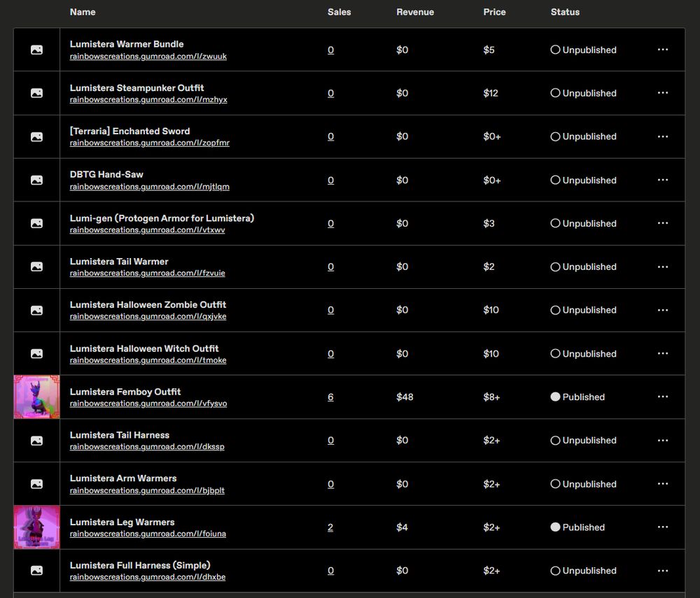
Task: Click placeholder image icon for Lumistera Arm Warmers
Action: pyautogui.click(x=36, y=484)
